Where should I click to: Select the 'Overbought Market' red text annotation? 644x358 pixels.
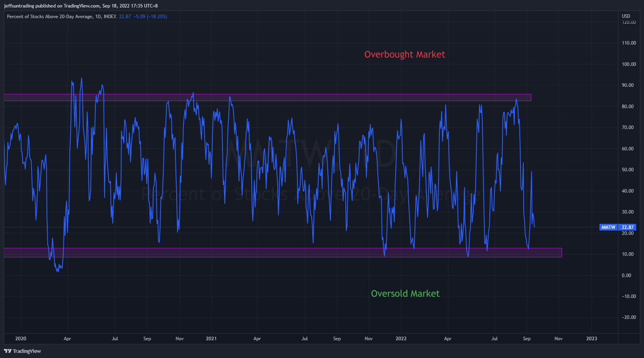tap(404, 54)
